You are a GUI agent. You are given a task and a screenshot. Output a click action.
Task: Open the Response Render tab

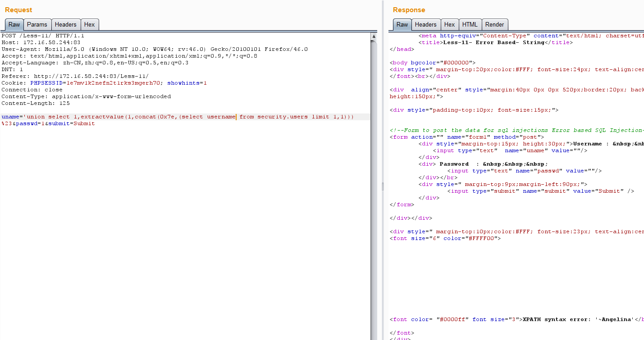tap(495, 24)
